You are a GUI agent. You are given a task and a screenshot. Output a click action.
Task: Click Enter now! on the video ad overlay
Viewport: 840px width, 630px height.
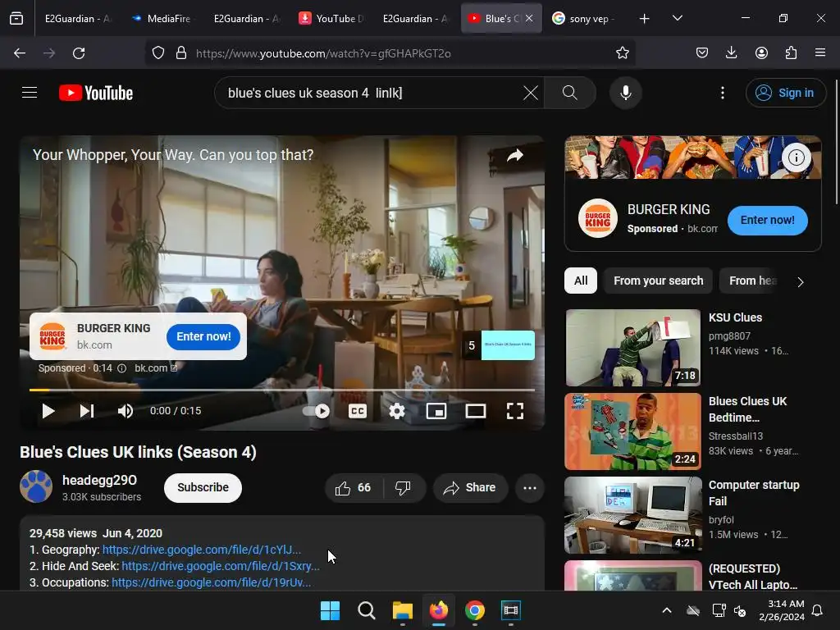point(203,336)
